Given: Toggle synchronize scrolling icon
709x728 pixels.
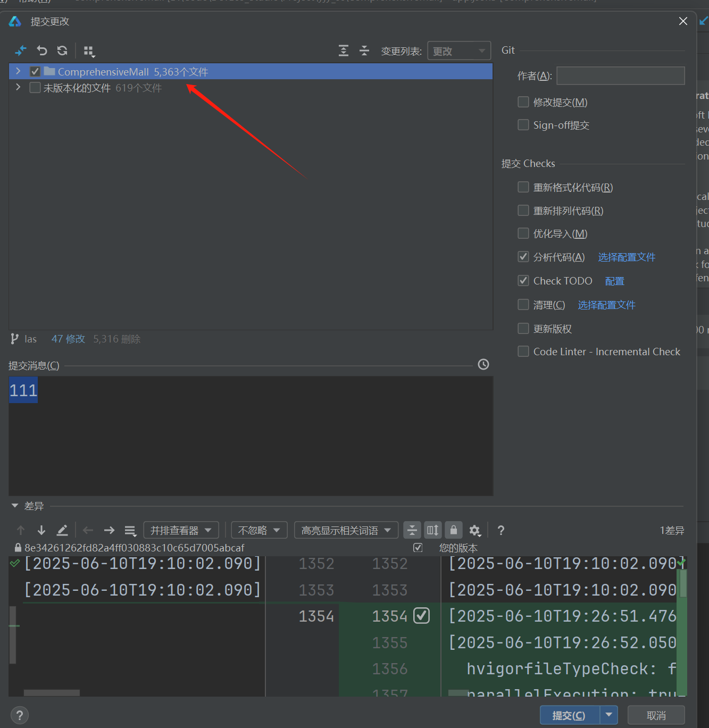Looking at the screenshot, I should tap(433, 530).
